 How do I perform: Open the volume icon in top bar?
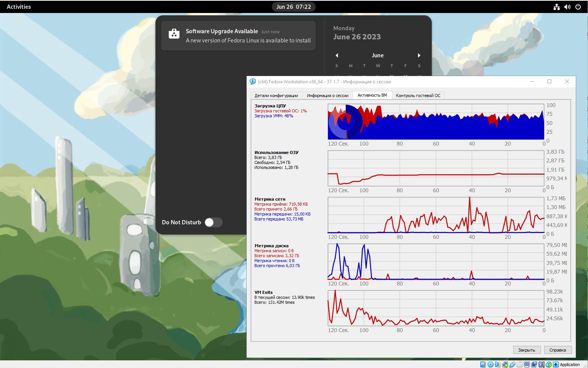(x=567, y=7)
